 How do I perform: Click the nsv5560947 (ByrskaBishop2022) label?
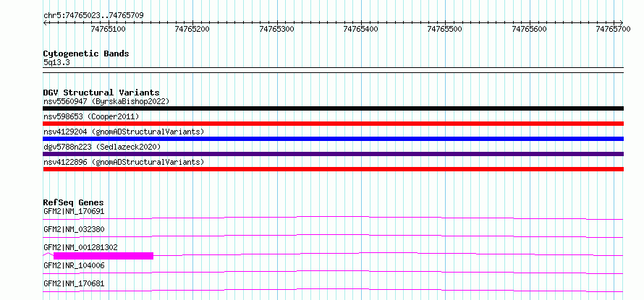tap(106, 101)
